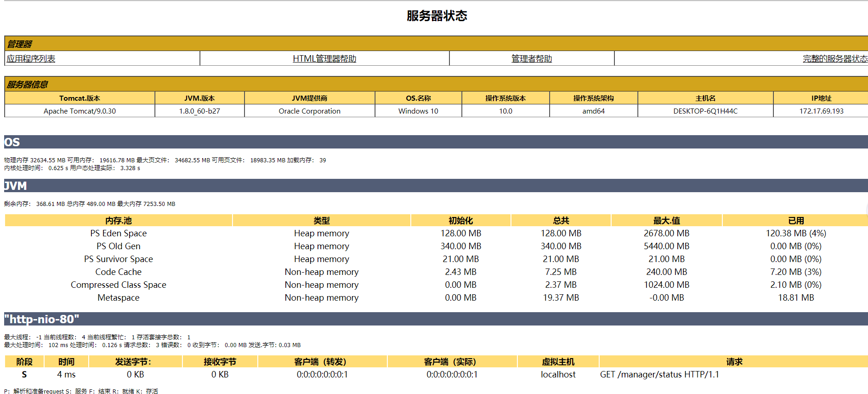Click the 操作系统架构 column header
This screenshot has height=394, width=868.
pyautogui.click(x=593, y=98)
